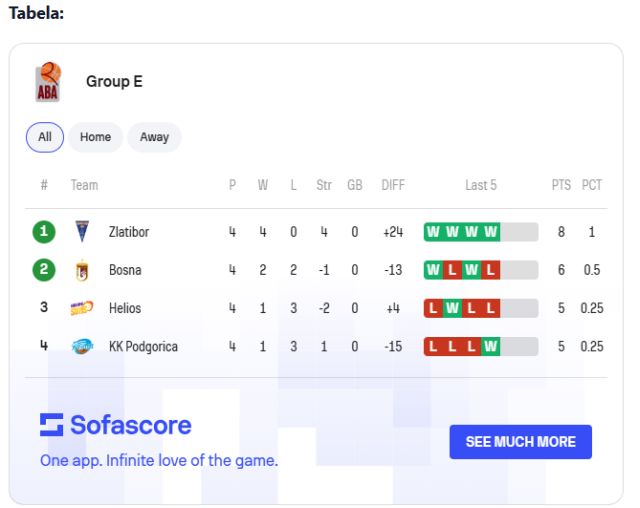This screenshot has width=640, height=508.
Task: Click green rank badge number 2
Action: point(44,270)
